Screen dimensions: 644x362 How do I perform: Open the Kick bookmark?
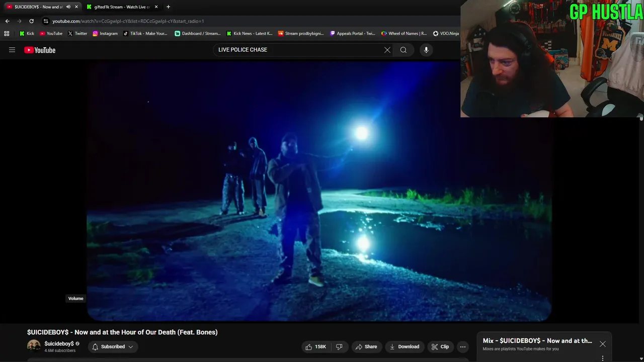[27, 34]
